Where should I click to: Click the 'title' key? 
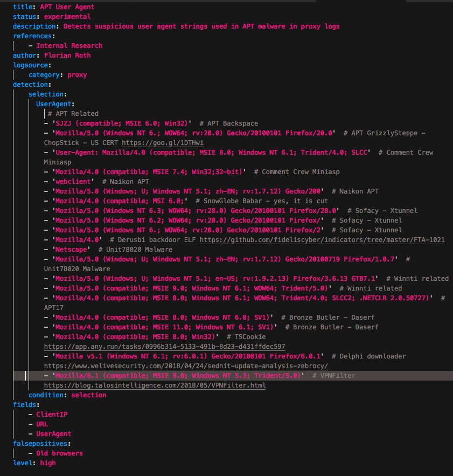click(23, 6)
